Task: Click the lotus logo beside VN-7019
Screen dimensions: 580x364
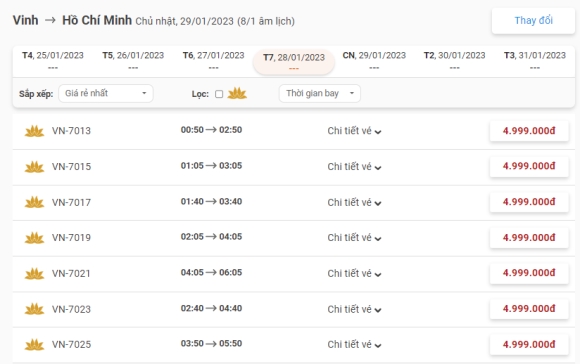Action: (x=34, y=238)
